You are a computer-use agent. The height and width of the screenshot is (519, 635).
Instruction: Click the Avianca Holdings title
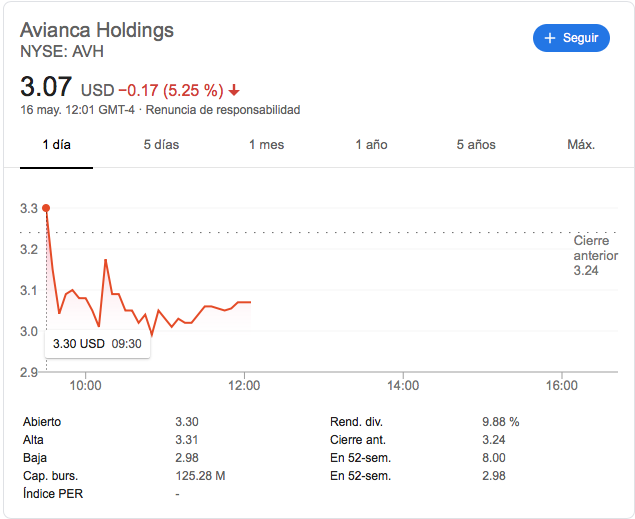[x=97, y=30]
